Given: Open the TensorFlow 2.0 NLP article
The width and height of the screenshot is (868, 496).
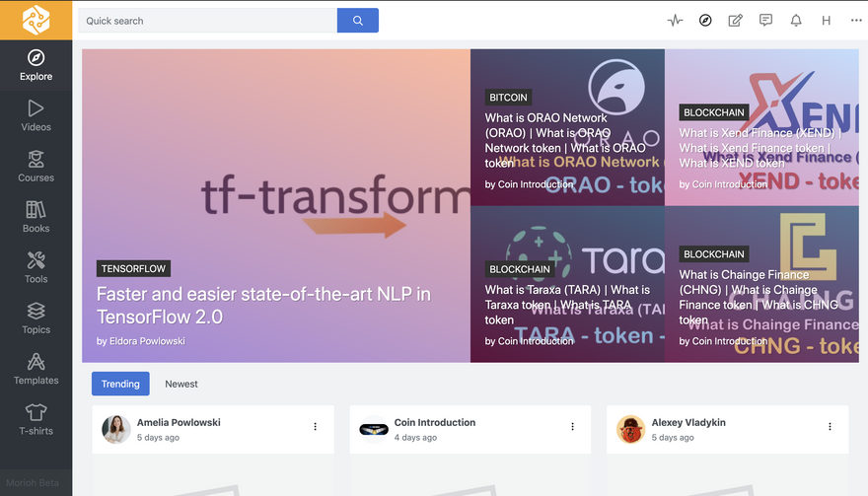Looking at the screenshot, I should click(x=263, y=305).
